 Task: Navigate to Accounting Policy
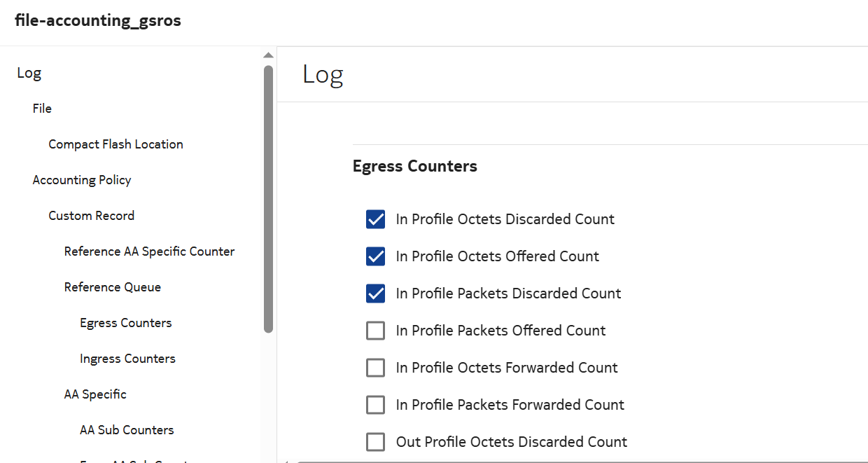point(82,180)
